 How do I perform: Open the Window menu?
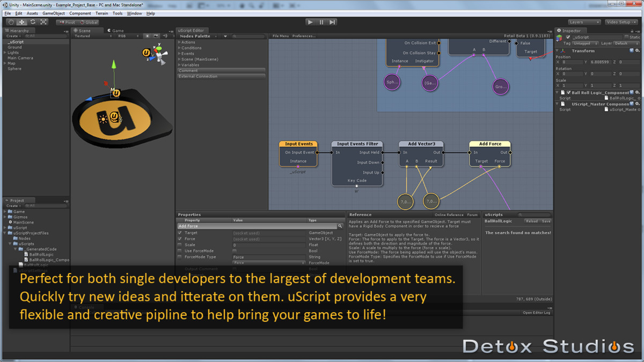tap(135, 13)
